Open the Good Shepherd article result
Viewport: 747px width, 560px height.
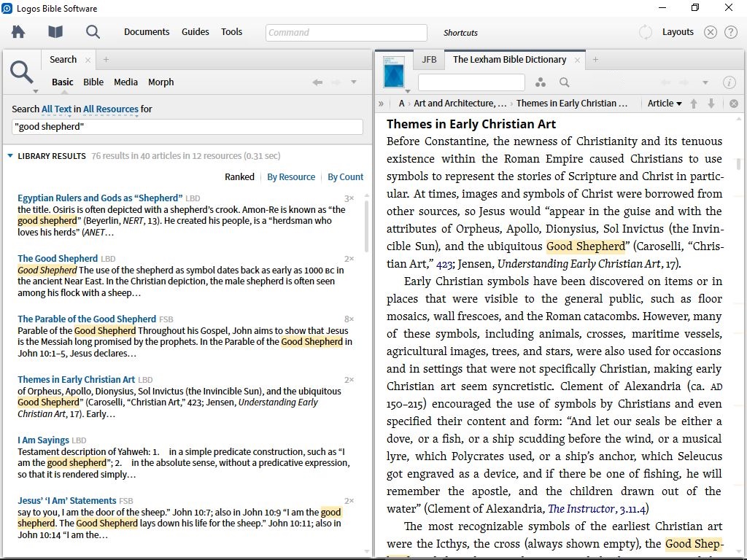pyautogui.click(x=59, y=258)
